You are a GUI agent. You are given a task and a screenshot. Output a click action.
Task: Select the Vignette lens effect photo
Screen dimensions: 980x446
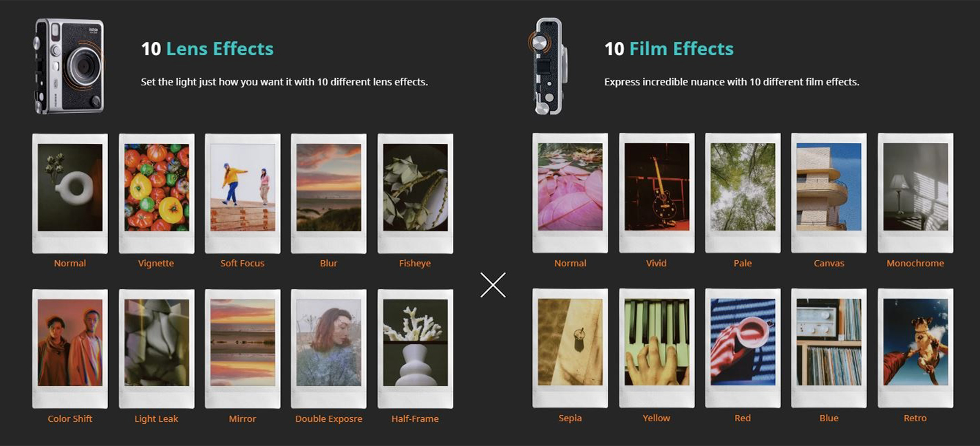point(156,193)
